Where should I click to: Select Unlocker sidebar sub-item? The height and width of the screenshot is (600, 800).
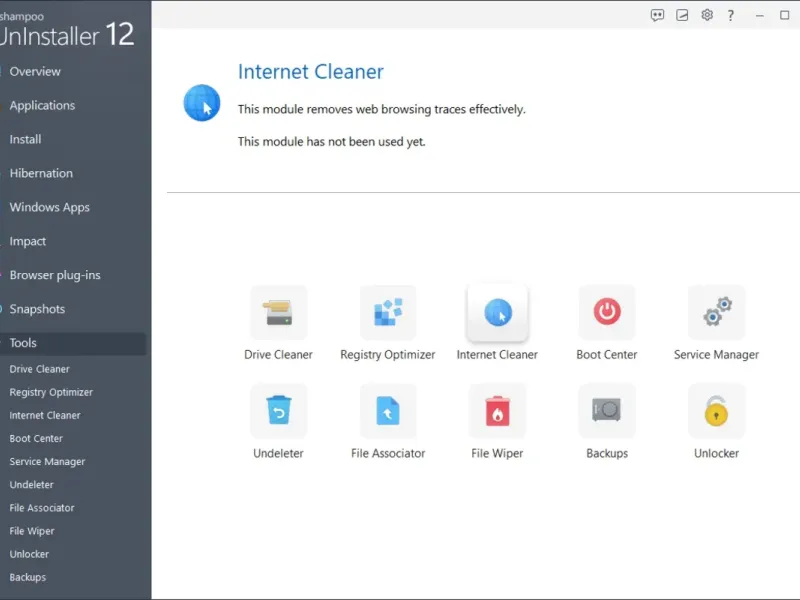coord(29,554)
